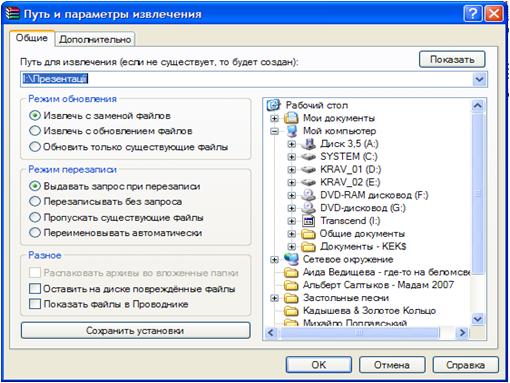Select Рабочий стол text in folder tree
This screenshot has width=510, height=383.
(x=317, y=105)
